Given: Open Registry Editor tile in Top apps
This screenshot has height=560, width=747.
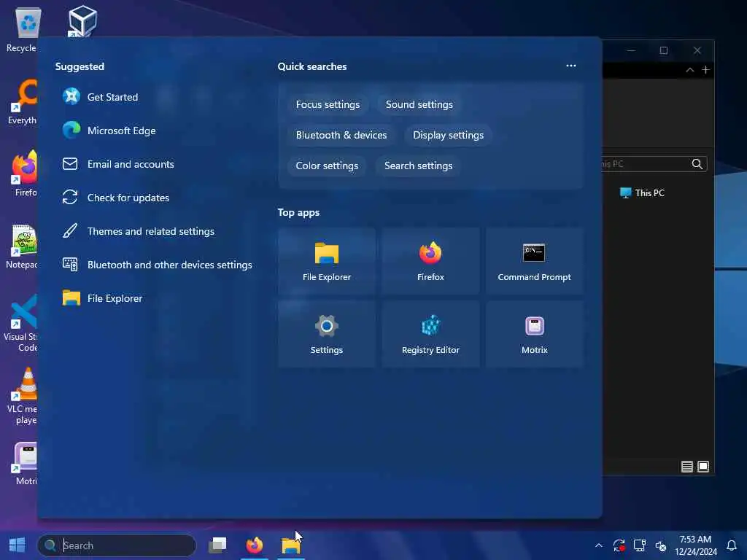Looking at the screenshot, I should coord(430,334).
